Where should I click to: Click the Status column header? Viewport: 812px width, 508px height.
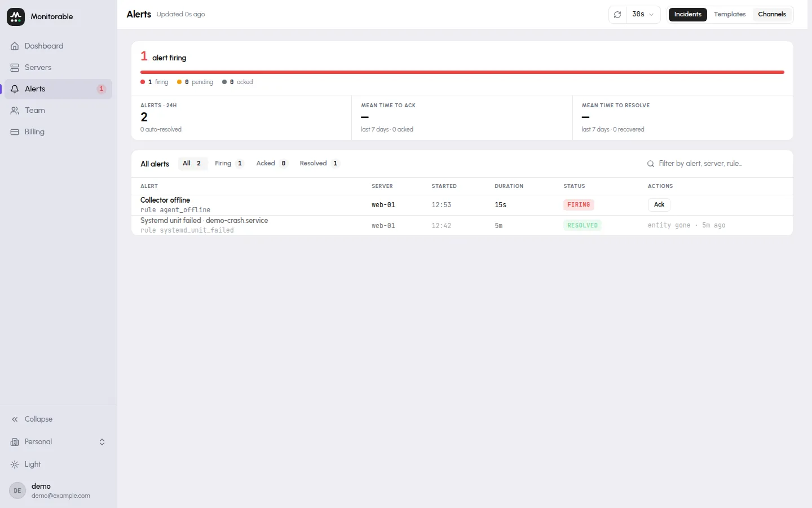tap(574, 186)
